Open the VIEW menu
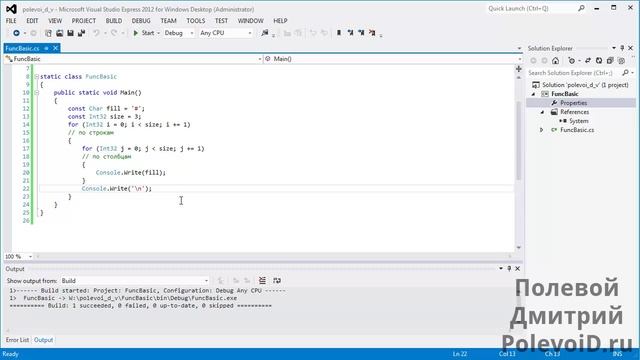The height and width of the screenshot is (360, 640). (x=55, y=21)
